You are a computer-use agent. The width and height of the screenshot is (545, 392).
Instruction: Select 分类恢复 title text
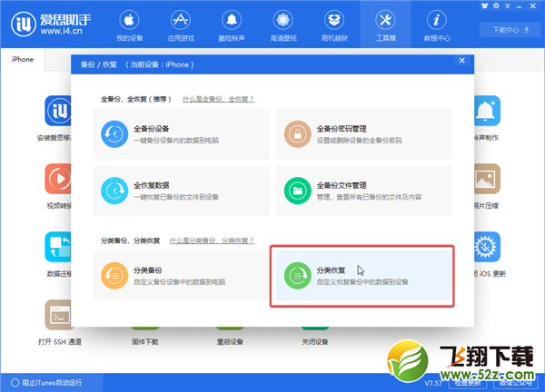pos(331,270)
